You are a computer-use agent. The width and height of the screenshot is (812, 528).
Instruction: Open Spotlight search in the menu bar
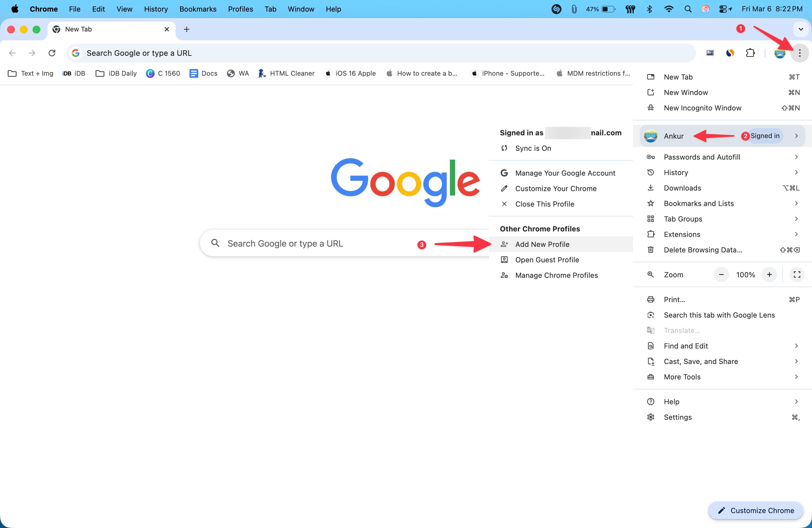[x=688, y=9]
